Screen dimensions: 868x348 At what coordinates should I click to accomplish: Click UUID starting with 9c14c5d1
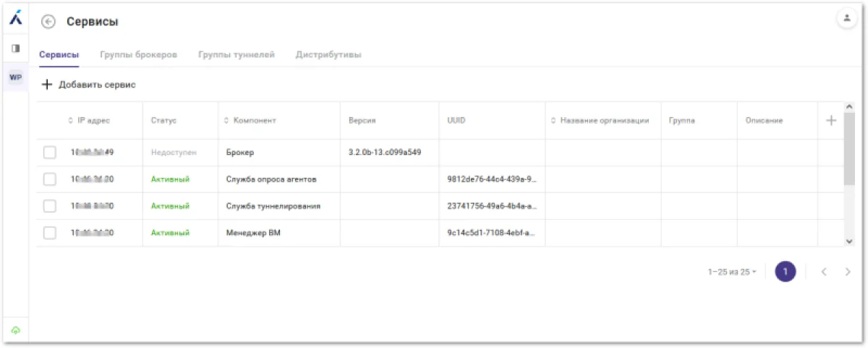[492, 233]
